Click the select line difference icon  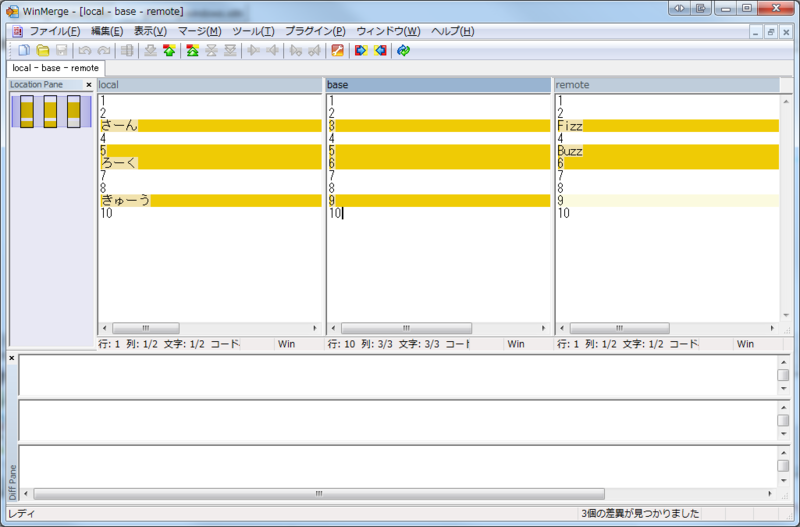tap(127, 50)
